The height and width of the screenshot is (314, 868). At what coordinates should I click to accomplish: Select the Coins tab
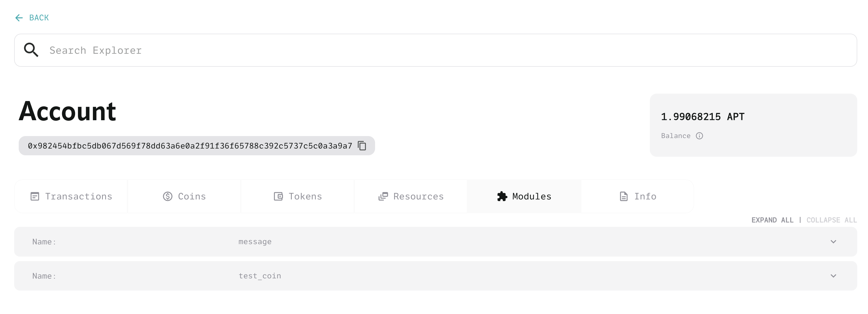(184, 196)
